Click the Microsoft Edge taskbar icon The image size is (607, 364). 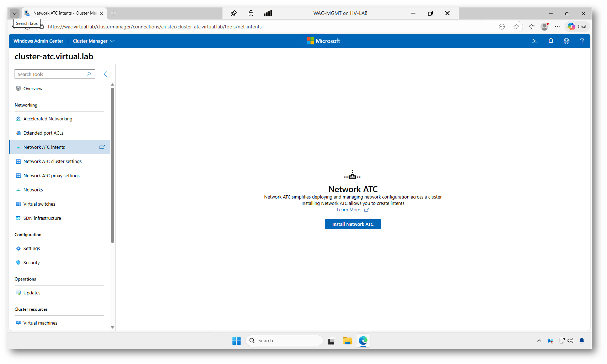pos(363,341)
